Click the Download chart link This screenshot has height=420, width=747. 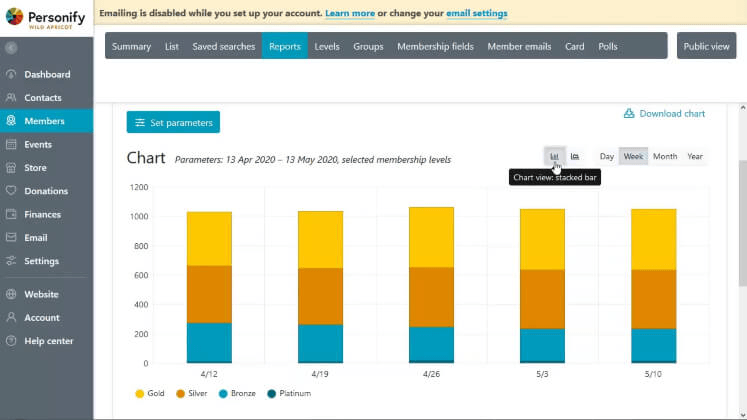coord(665,113)
